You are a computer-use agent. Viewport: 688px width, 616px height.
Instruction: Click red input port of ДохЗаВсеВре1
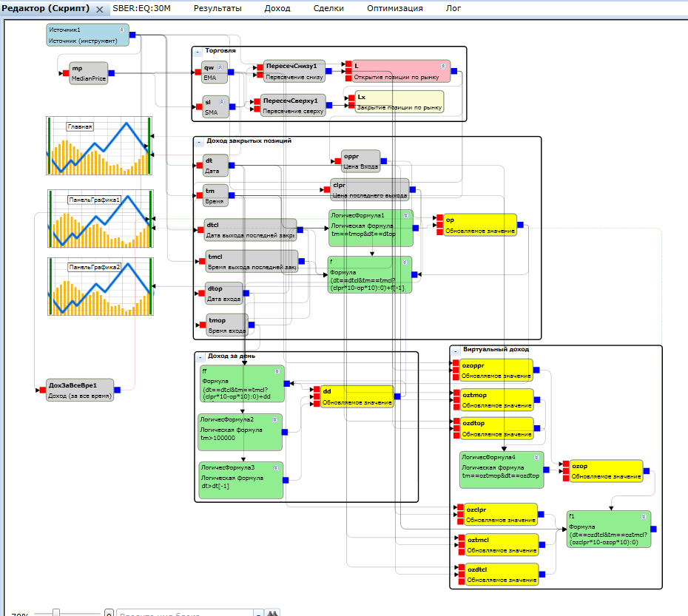click(43, 390)
